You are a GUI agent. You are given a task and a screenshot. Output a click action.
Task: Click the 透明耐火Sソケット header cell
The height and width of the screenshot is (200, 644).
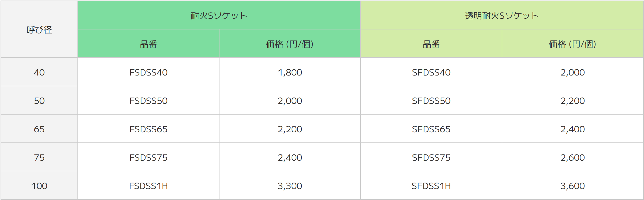[x=502, y=16]
